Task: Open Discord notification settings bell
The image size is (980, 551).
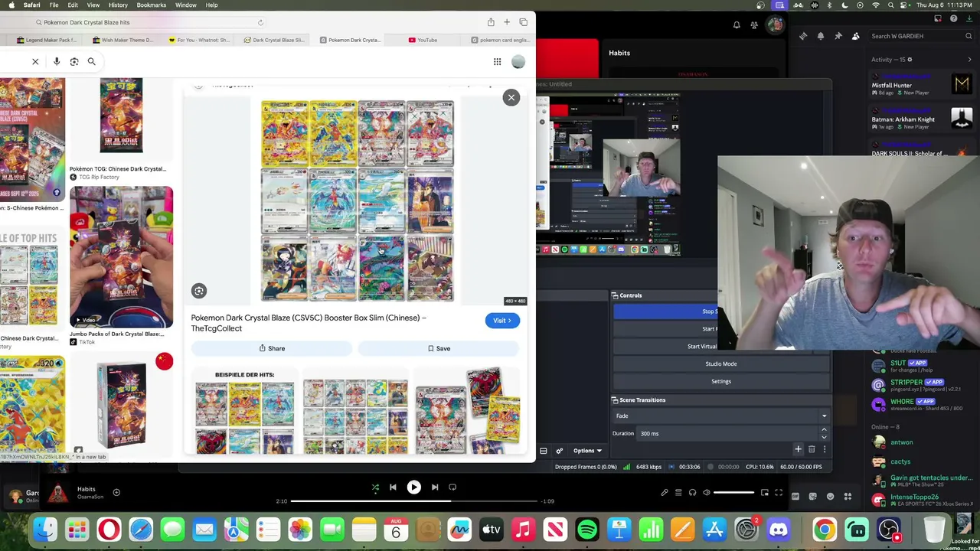Action: coord(821,36)
